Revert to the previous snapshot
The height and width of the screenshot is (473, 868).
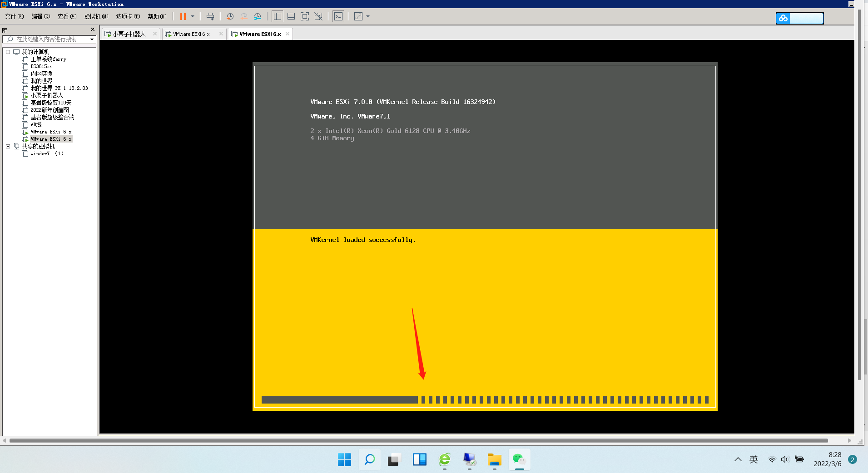244,16
